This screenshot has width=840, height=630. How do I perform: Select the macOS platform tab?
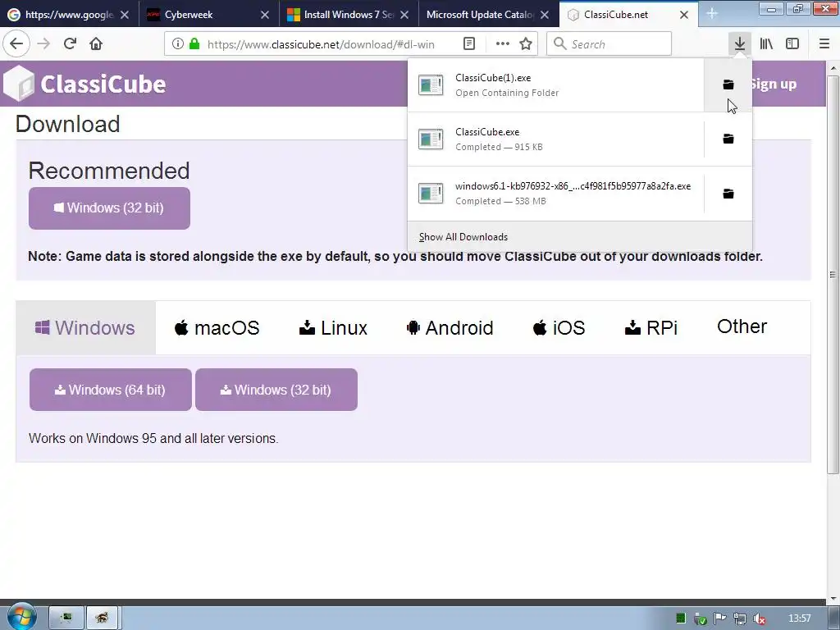217,328
